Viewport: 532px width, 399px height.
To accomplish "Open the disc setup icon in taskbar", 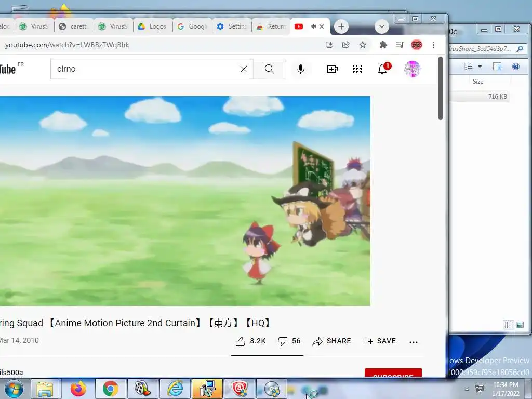I will pos(271,389).
